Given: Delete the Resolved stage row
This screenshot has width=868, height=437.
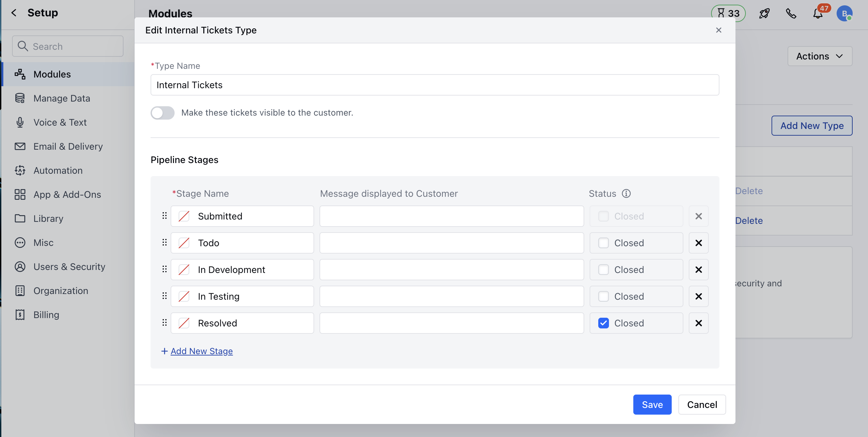Looking at the screenshot, I should (698, 323).
